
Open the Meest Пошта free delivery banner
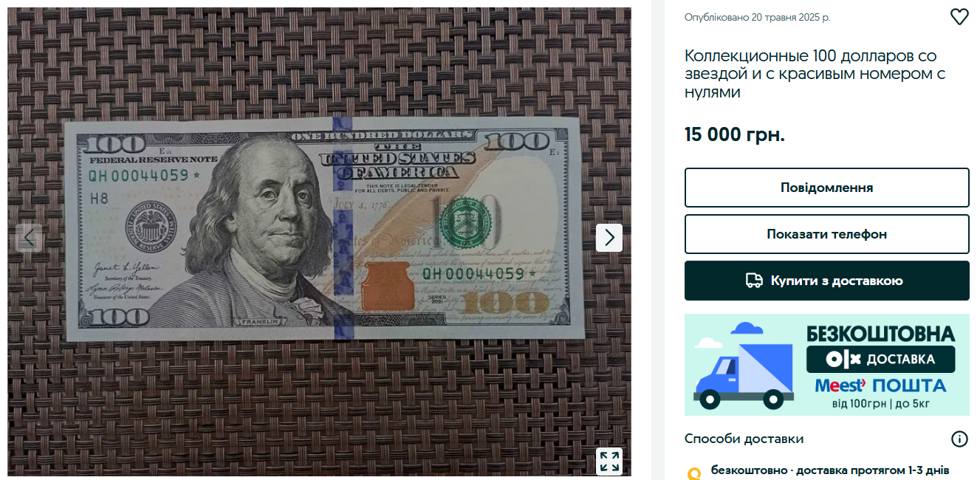[827, 365]
